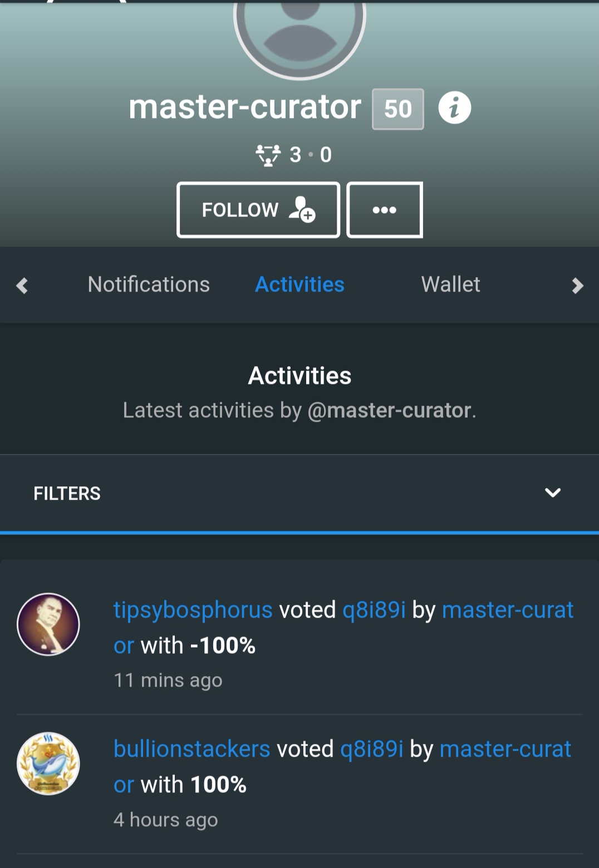
Task: Open bullionstackers avatar thumbnail
Action: coord(48,763)
